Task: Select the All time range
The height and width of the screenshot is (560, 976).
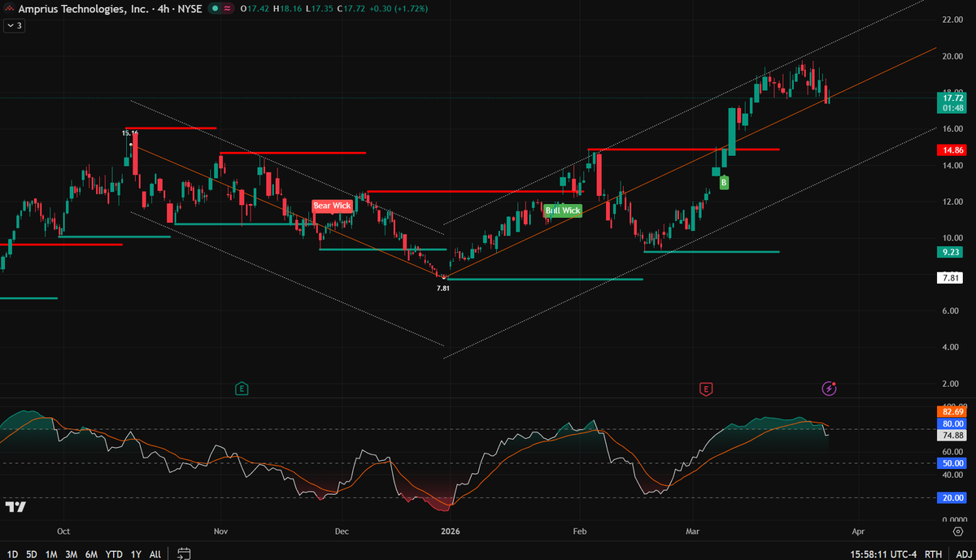Action: (155, 553)
